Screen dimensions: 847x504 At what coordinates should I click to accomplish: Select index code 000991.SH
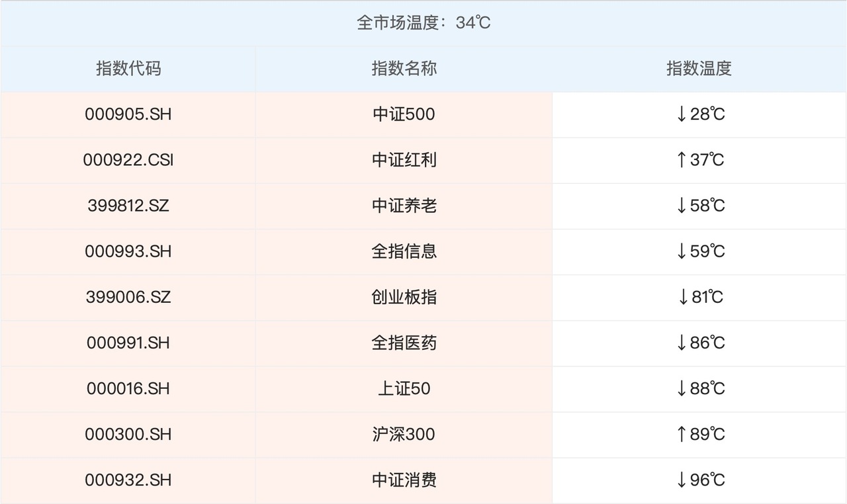[x=128, y=343]
